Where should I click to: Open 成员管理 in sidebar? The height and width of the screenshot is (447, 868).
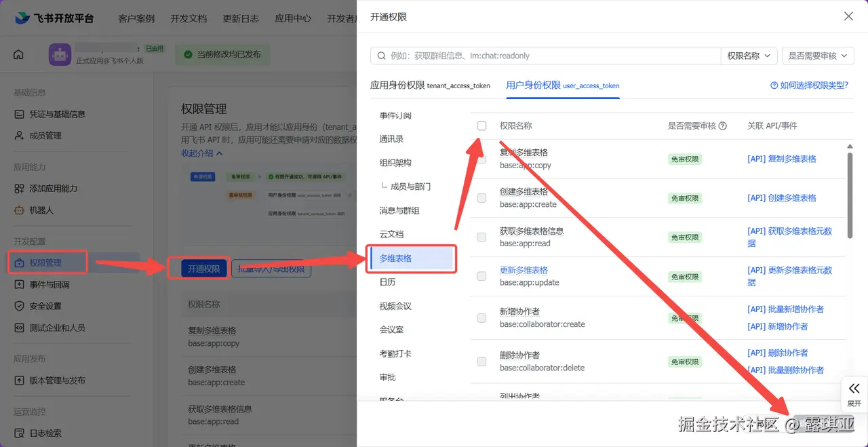tap(45, 136)
